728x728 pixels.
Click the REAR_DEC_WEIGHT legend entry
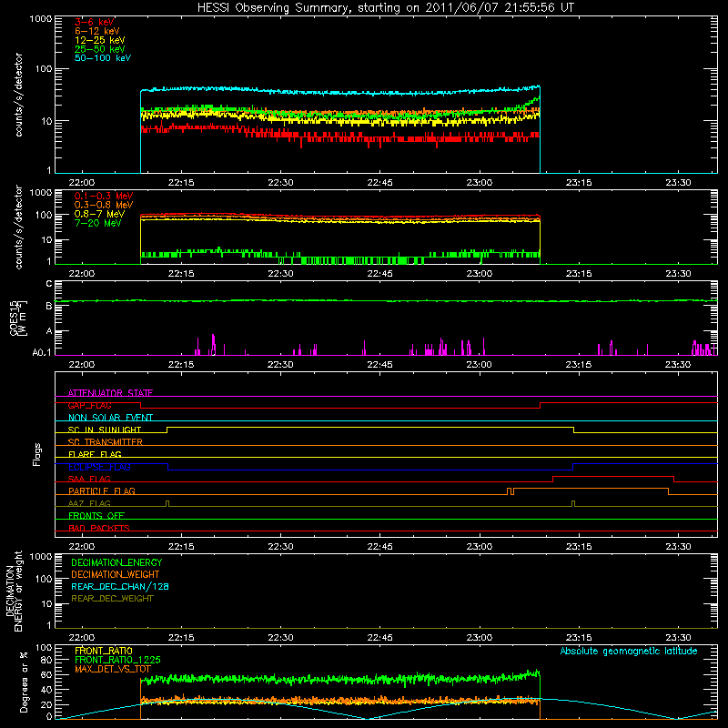pos(112,599)
